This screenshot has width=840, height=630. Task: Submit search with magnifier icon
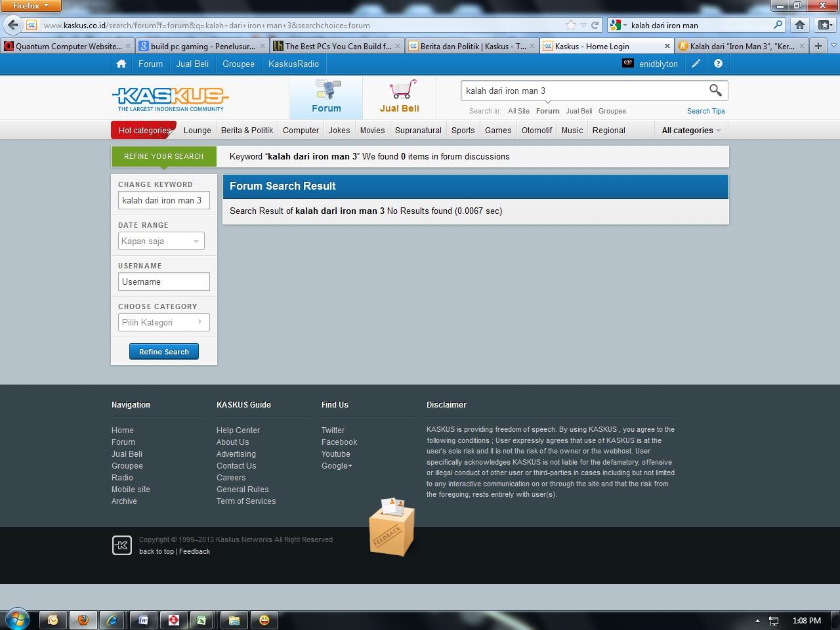715,91
